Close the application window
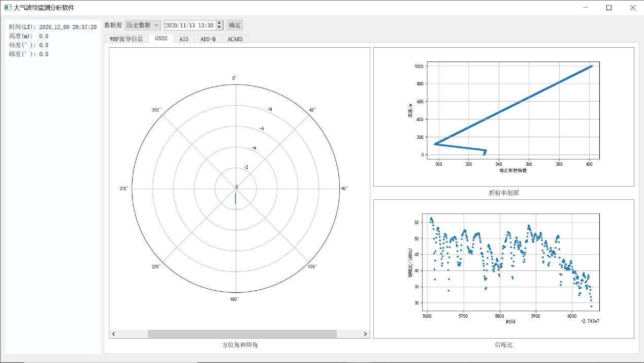Screen dimensions: 644x363 (632, 8)
